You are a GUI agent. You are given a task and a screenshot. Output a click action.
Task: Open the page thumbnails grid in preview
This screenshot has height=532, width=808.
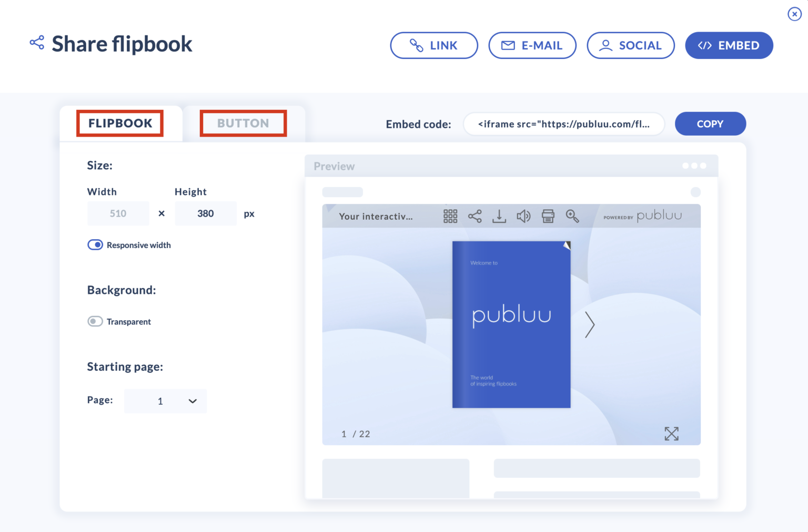coord(450,216)
